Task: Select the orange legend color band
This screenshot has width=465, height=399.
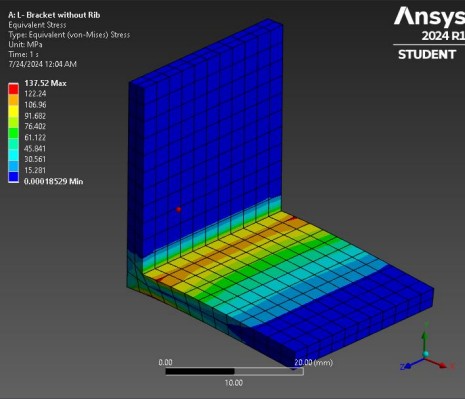Action: [x=14, y=100]
